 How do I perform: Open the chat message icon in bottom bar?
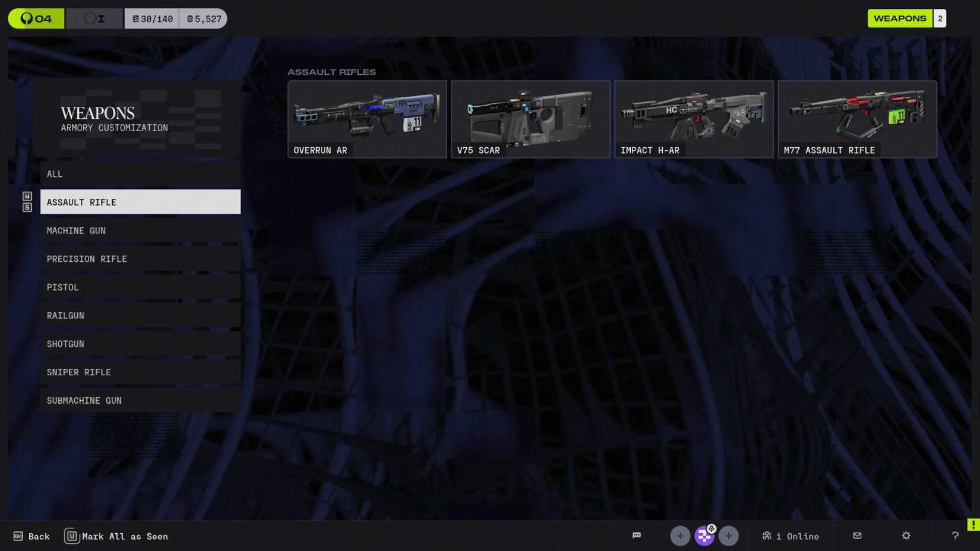637,536
